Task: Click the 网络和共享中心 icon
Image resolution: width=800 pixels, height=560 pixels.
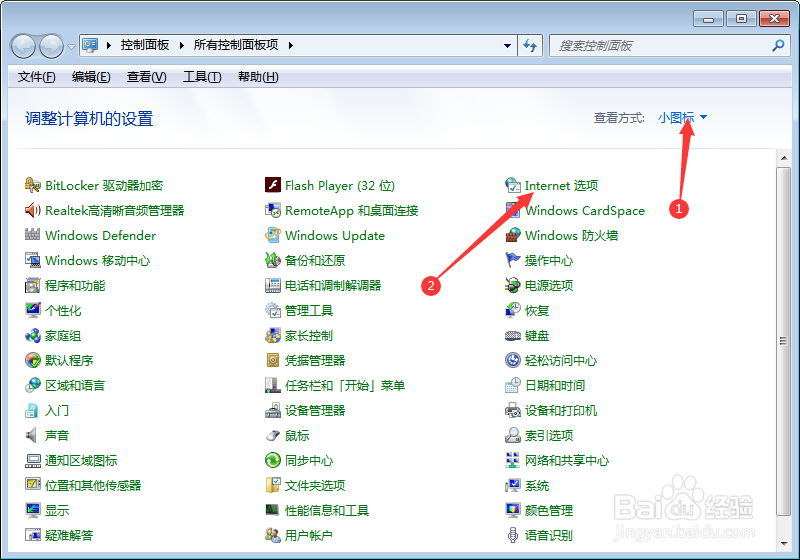Action: (x=513, y=460)
